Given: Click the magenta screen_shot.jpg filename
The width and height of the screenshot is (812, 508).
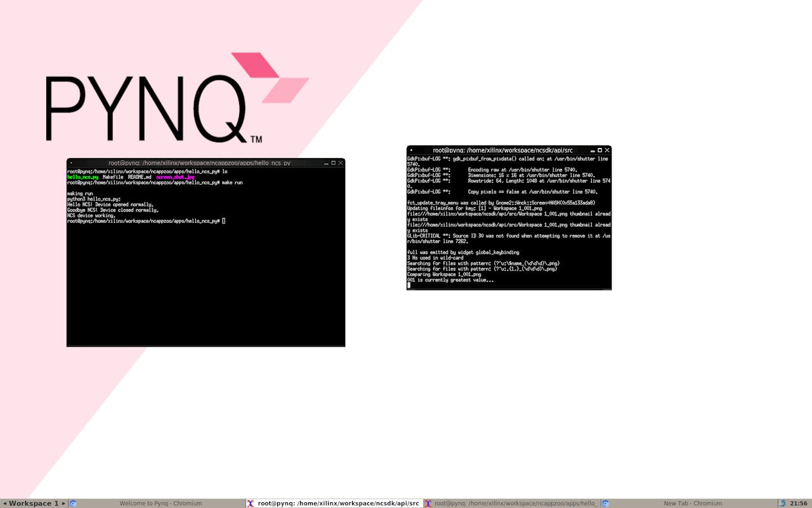Looking at the screenshot, I should click(x=175, y=177).
